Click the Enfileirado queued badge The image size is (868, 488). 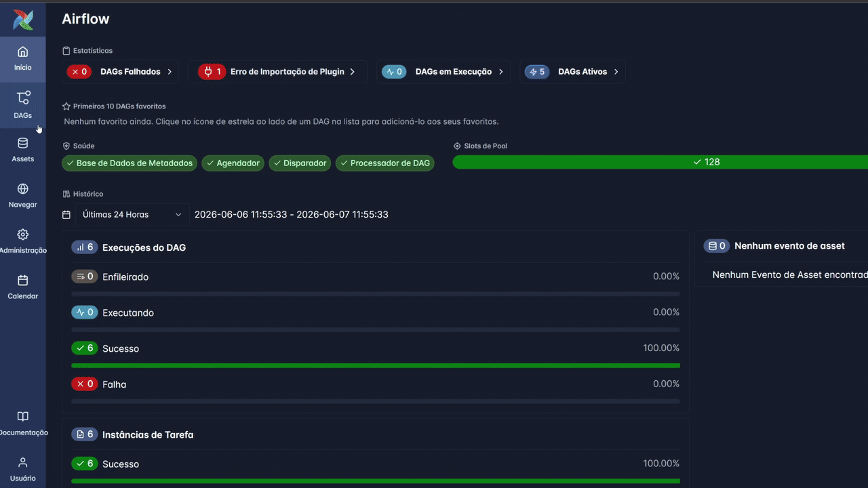pos(84,277)
